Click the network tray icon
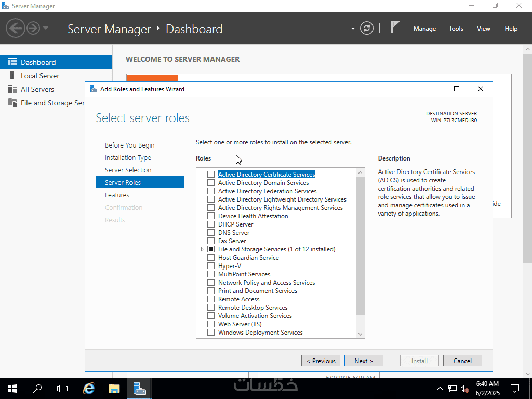This screenshot has width=532, height=399. (x=453, y=389)
